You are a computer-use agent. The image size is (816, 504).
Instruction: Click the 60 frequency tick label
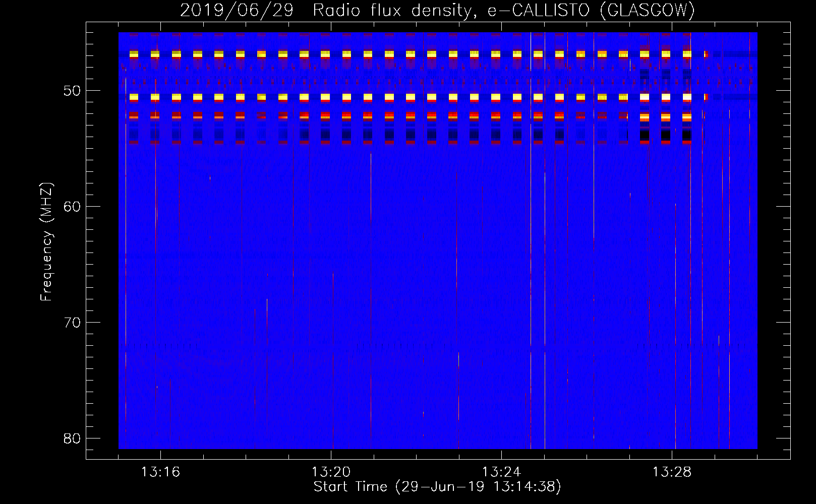pyautogui.click(x=72, y=207)
